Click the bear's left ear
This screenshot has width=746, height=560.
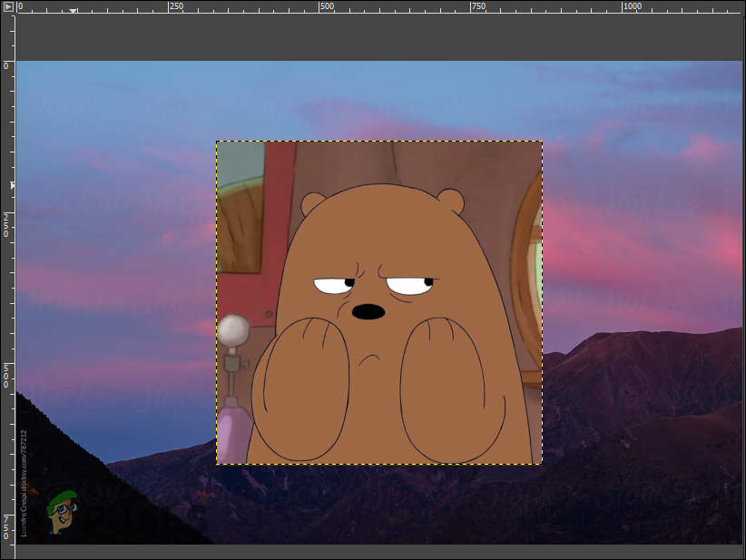tap(313, 203)
